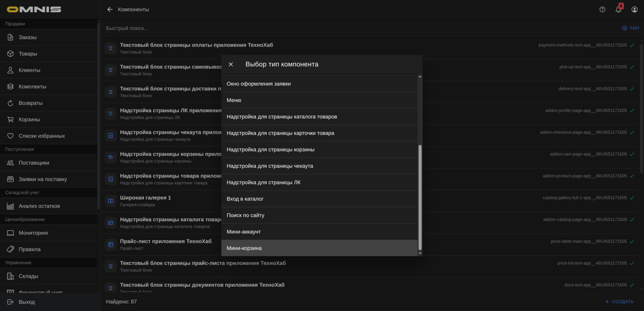Open Прайс-лист приложения ТехноХаб component

(x=165, y=241)
